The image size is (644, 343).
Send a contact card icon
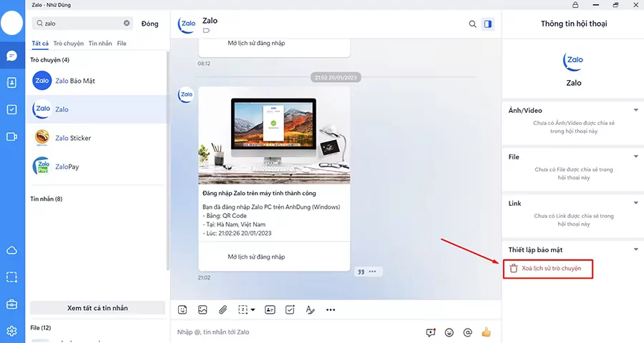click(x=270, y=309)
